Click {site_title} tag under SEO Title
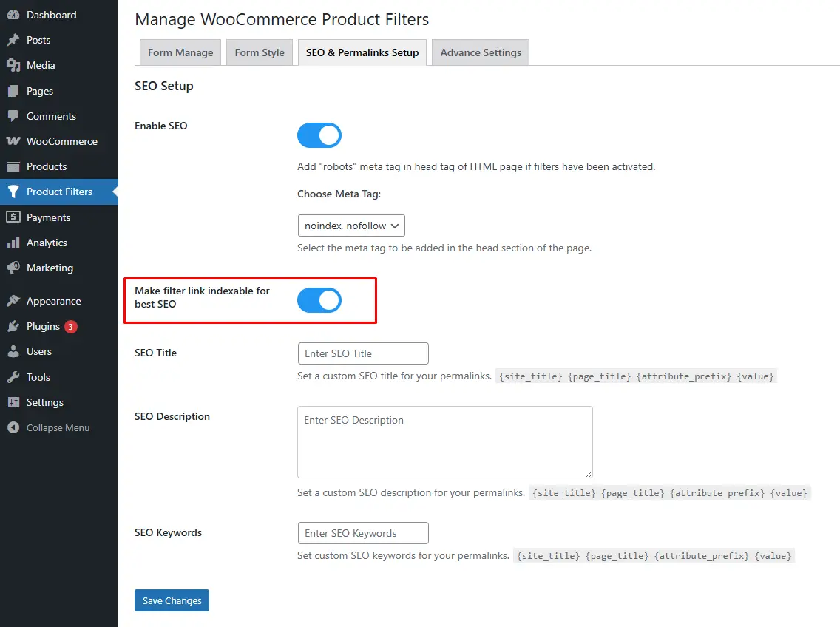This screenshot has height=627, width=840. 530,376
